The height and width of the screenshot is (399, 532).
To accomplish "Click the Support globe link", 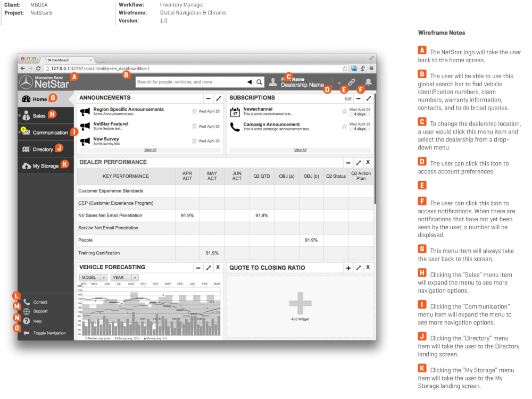I will coord(35,311).
